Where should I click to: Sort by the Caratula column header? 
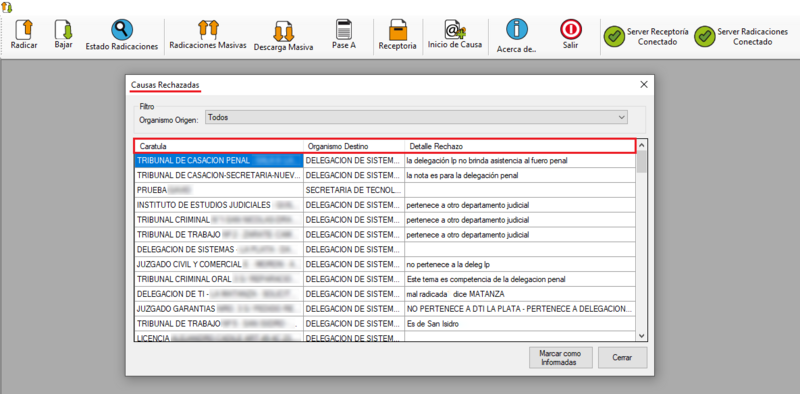coord(219,146)
